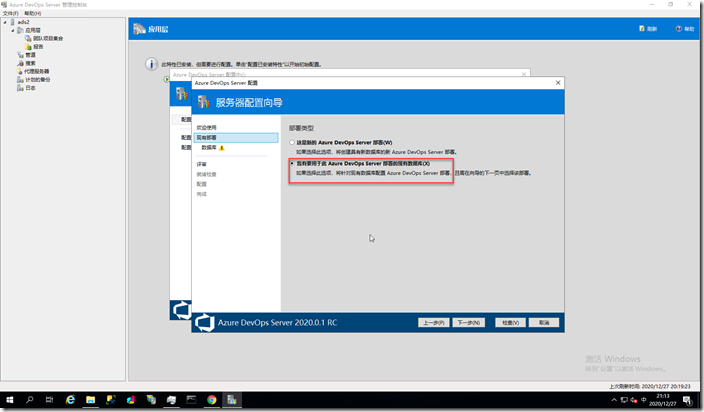Click the warning icon beside 数据库
This screenshot has width=704, height=412.
click(221, 148)
